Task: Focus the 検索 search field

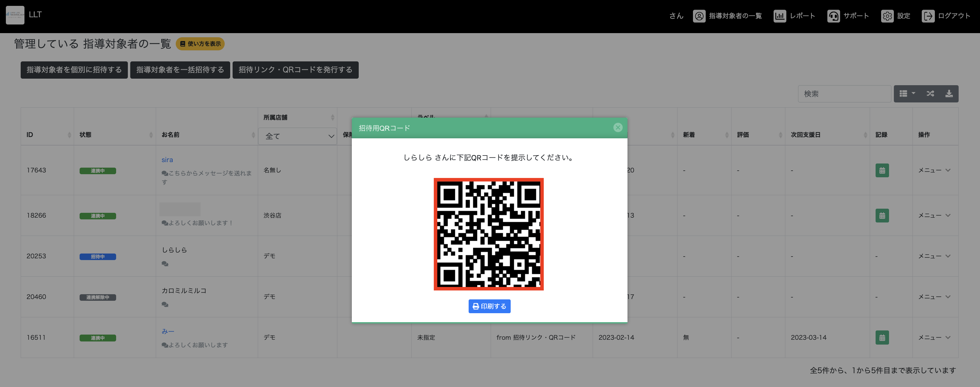Action: (x=845, y=94)
